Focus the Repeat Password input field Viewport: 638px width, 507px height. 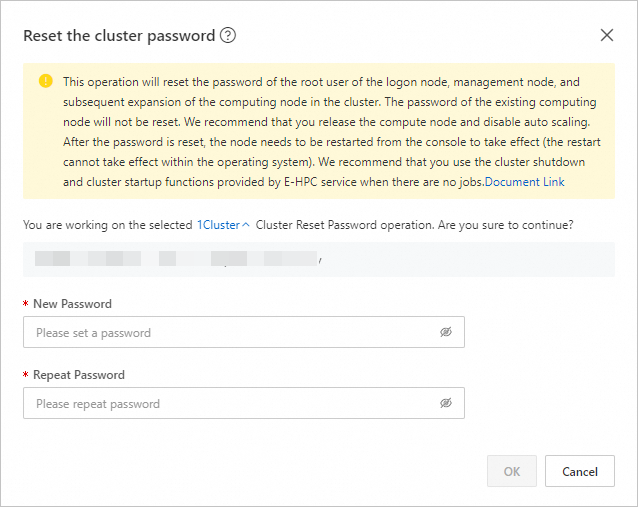(x=230, y=404)
